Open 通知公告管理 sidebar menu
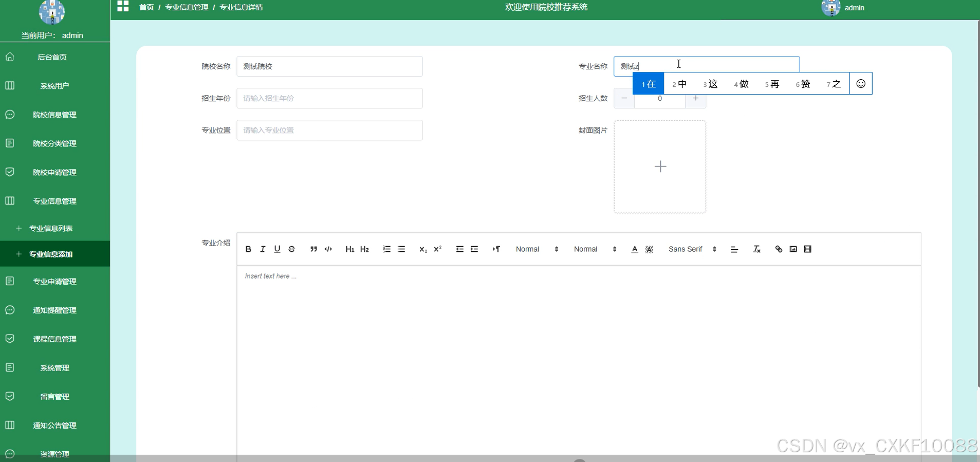980x462 pixels. (55, 425)
